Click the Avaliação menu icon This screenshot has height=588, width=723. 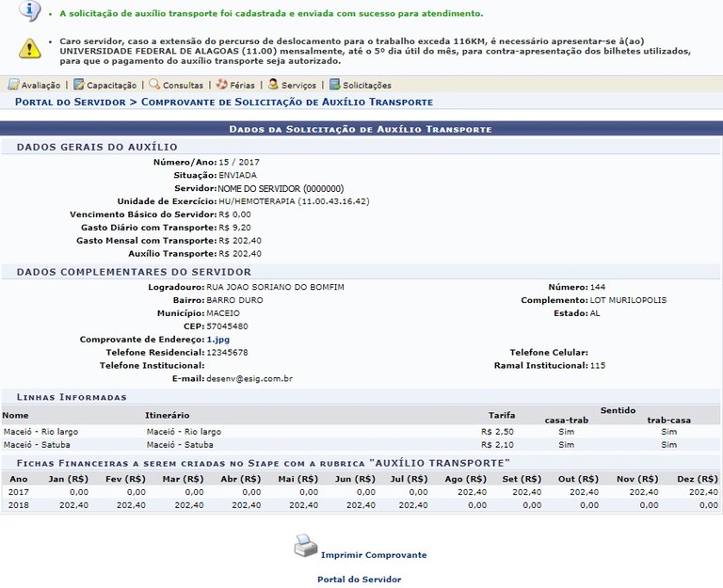13,85
